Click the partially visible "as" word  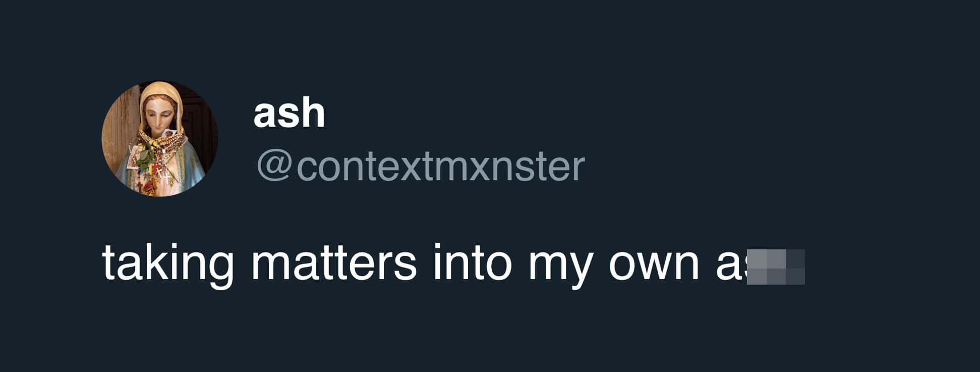(731, 267)
